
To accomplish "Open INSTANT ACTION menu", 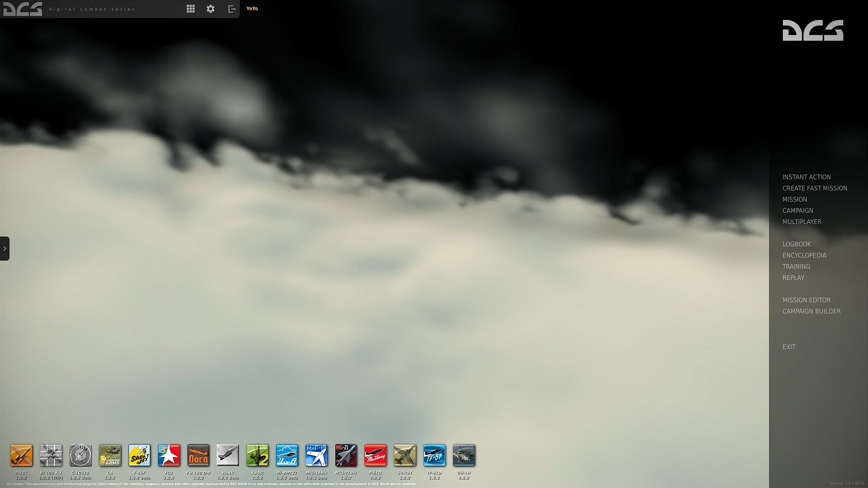I will (807, 177).
